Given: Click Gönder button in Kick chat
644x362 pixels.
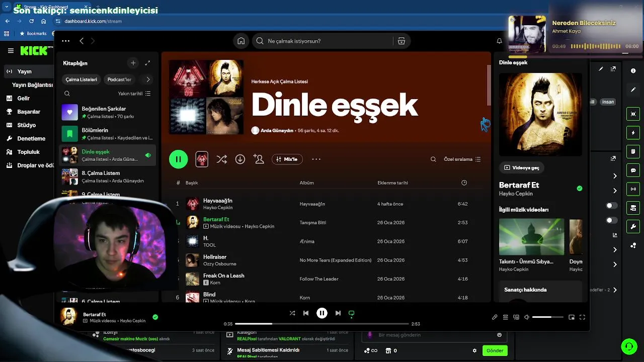Looking at the screenshot, I should (495, 350).
